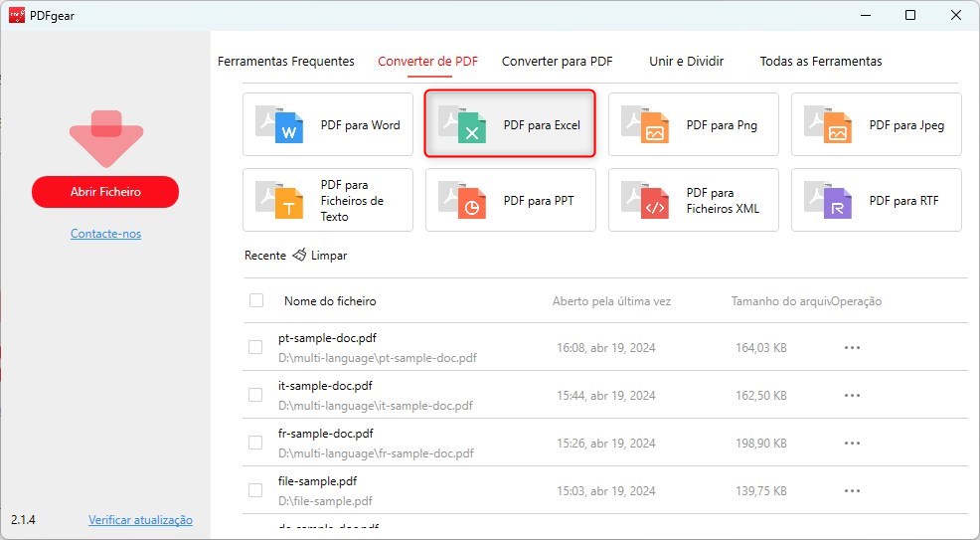Screen dimensions: 980x540
Task: Maximize the PDFgear window
Action: (x=910, y=15)
